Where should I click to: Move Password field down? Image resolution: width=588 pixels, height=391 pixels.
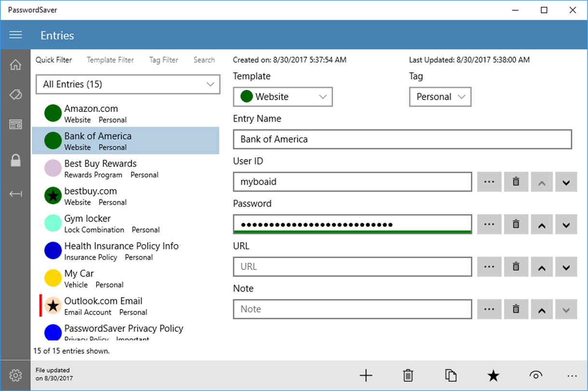coord(566,224)
